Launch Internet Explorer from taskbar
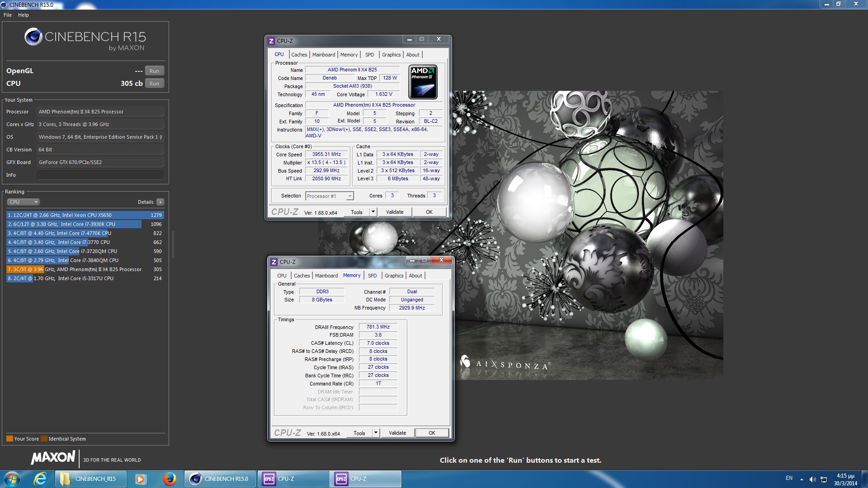 [x=40, y=479]
